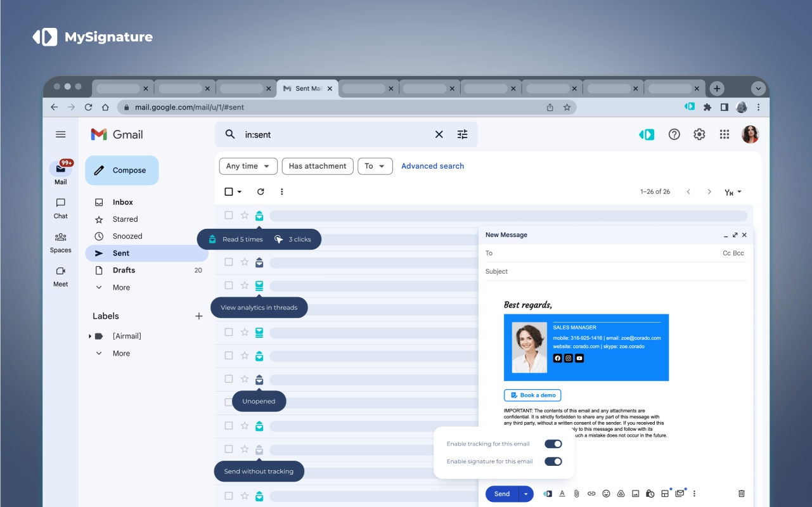Click tracking icon above Send without tracking
Image resolution: width=812 pixels, height=507 pixels.
[259, 450]
